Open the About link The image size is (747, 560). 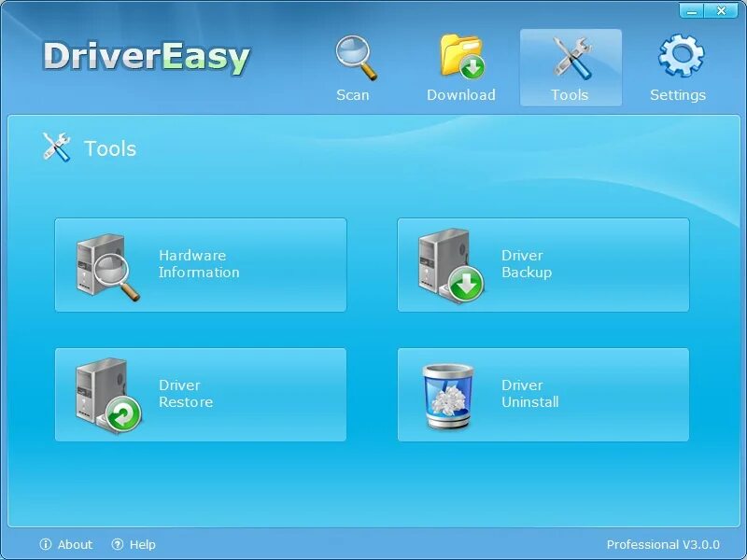click(75, 544)
